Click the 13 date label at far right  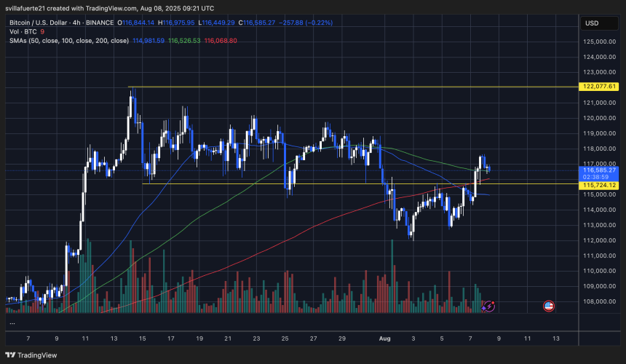pos(555,339)
